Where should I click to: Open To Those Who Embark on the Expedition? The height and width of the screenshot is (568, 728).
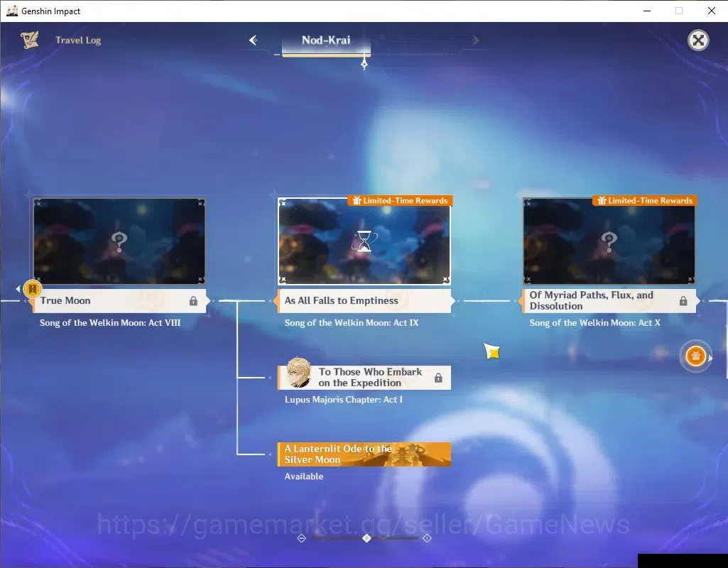click(364, 377)
